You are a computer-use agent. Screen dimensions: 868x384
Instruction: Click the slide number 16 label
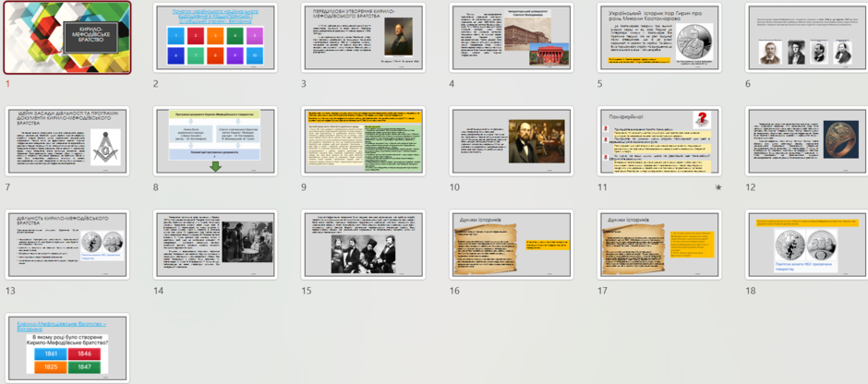tap(454, 291)
